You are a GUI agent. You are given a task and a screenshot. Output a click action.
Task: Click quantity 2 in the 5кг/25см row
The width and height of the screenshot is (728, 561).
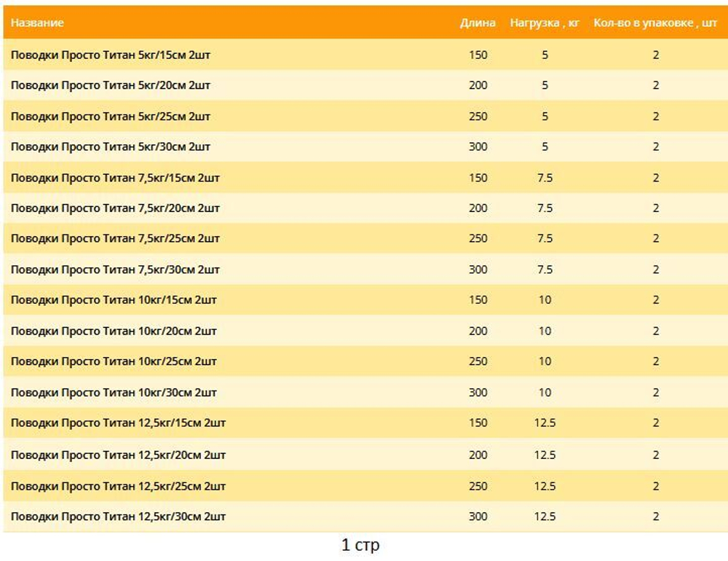(x=656, y=116)
